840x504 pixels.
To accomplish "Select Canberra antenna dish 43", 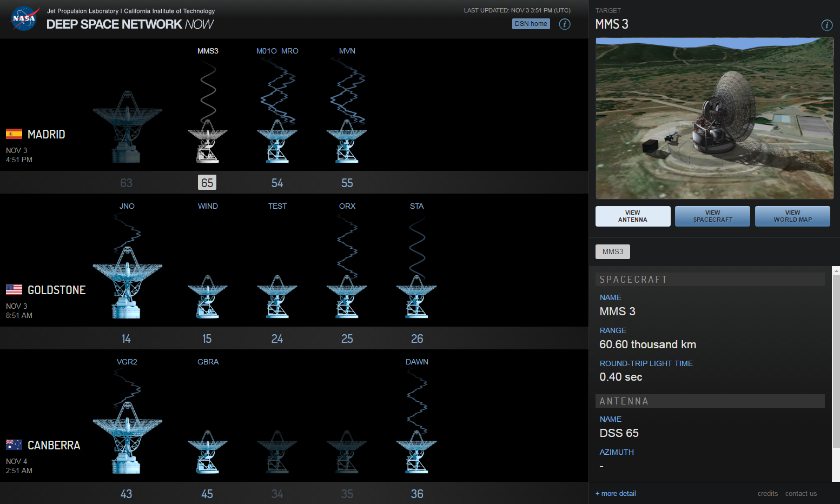I will (127, 437).
